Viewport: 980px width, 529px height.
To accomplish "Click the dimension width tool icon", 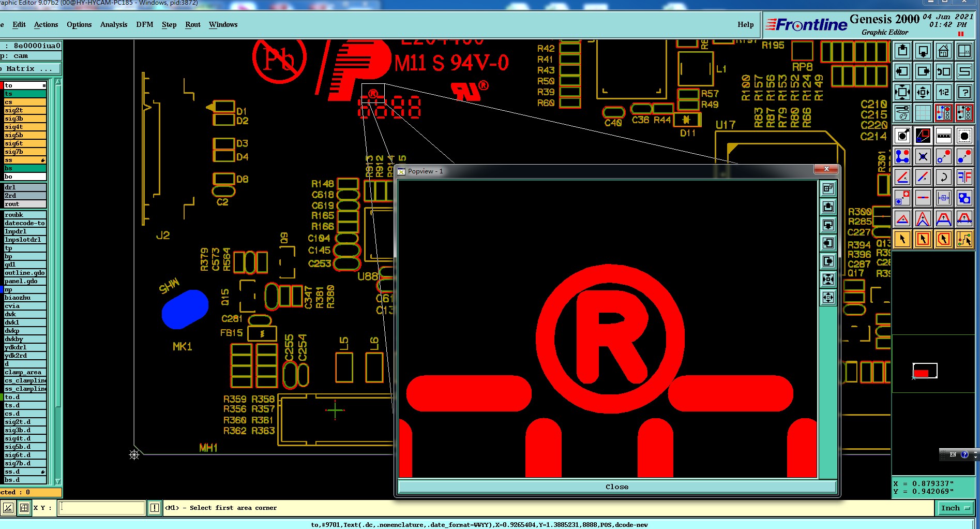I will pos(944,198).
